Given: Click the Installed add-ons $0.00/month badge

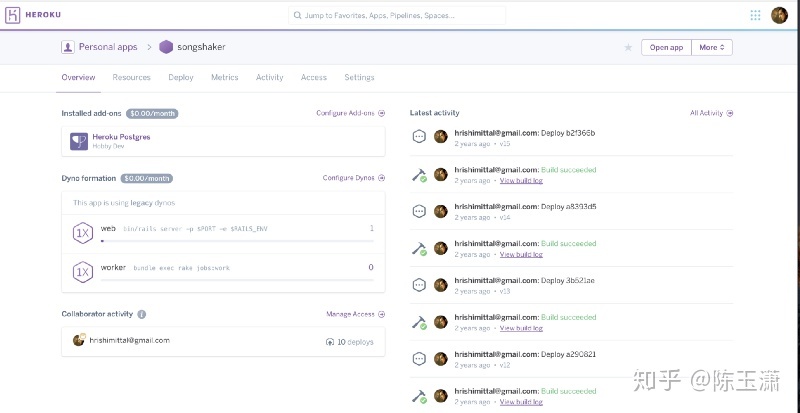Looking at the screenshot, I should click(x=152, y=113).
